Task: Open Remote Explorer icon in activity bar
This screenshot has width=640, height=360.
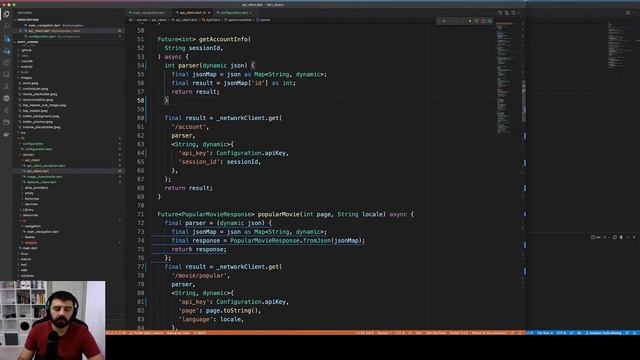Action: pos(7,74)
